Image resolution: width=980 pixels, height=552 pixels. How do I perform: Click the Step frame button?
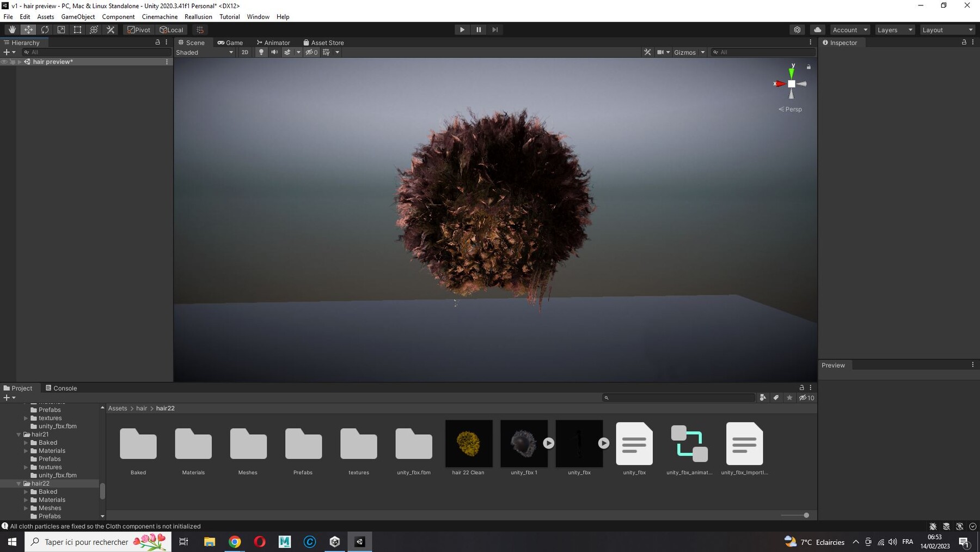point(495,30)
